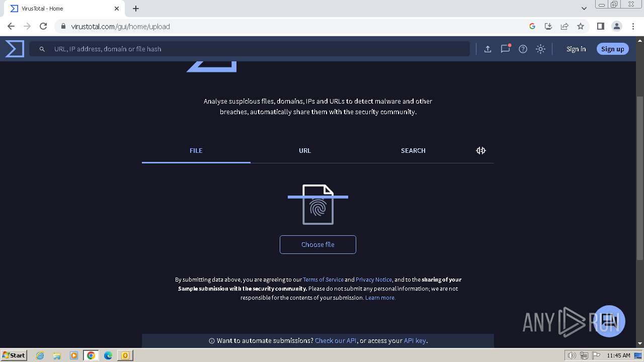
Task: Close the VirusTotal - Home tab
Action: [117, 9]
